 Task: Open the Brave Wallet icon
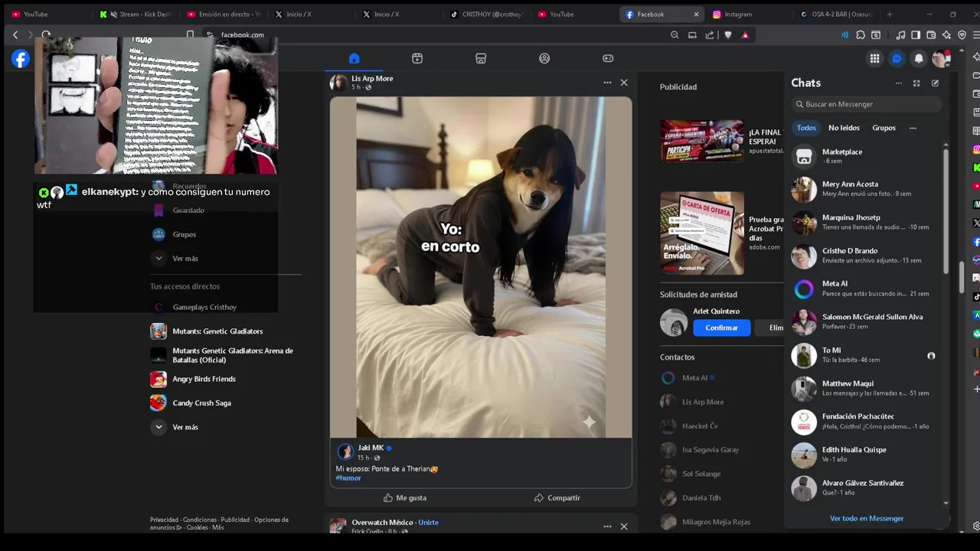pyautogui.click(x=931, y=34)
